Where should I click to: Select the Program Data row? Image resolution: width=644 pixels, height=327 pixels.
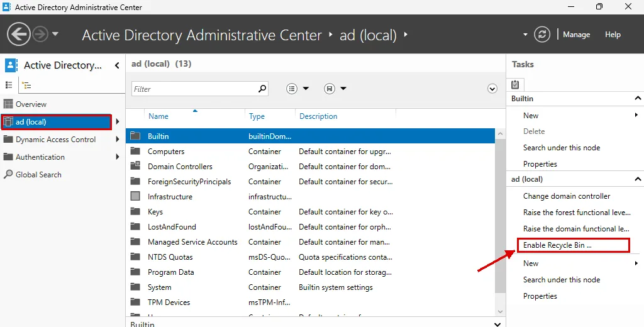pyautogui.click(x=311, y=272)
